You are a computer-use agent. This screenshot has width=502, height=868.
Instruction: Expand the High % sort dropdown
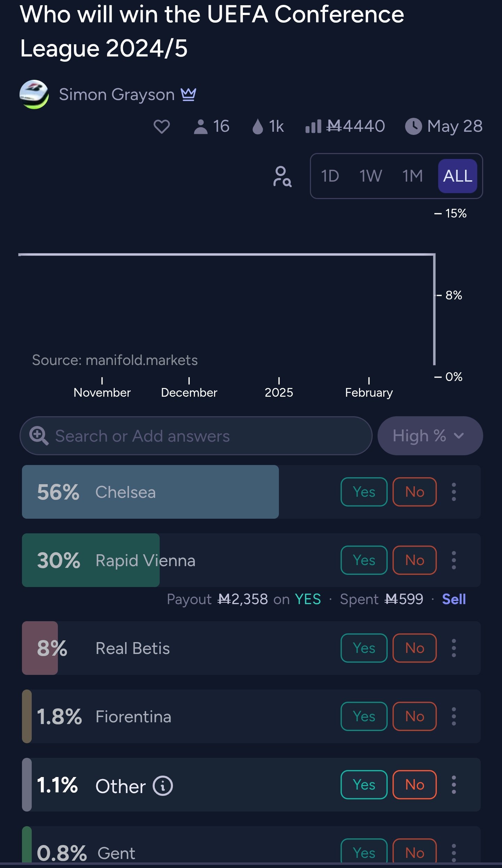pyautogui.click(x=430, y=436)
